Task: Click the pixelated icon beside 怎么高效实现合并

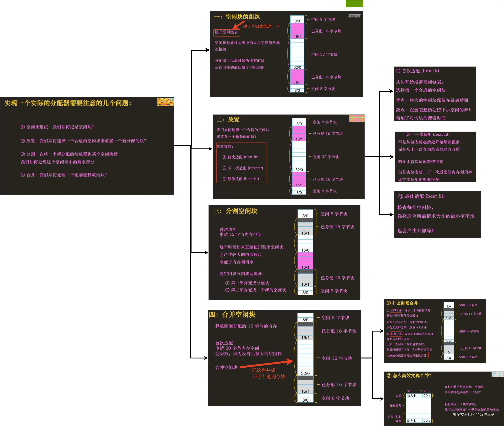Action: (497, 374)
